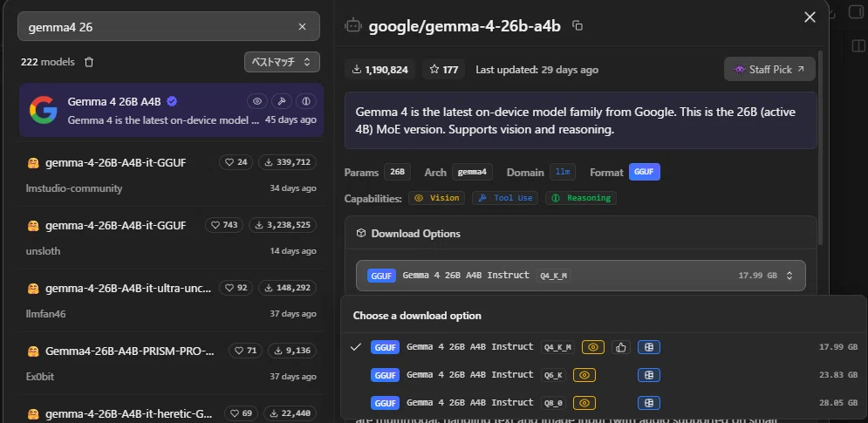Image resolution: width=868 pixels, height=423 pixels.
Task: Select the Q6_K 23.83 GB download option
Action: click(604, 375)
